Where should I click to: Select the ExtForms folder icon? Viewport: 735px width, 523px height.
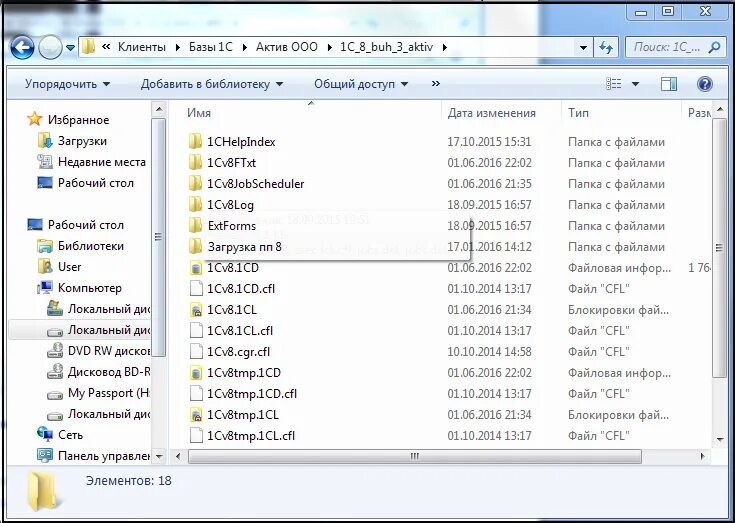pyautogui.click(x=195, y=226)
